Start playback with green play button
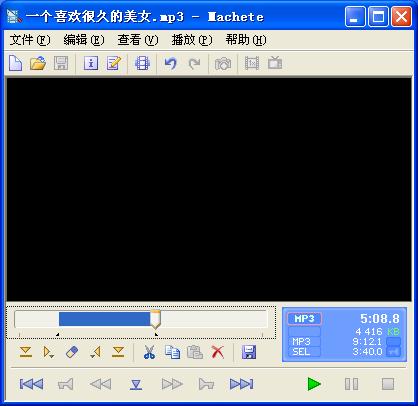Image resolution: width=418 pixels, height=406 pixels. click(314, 384)
